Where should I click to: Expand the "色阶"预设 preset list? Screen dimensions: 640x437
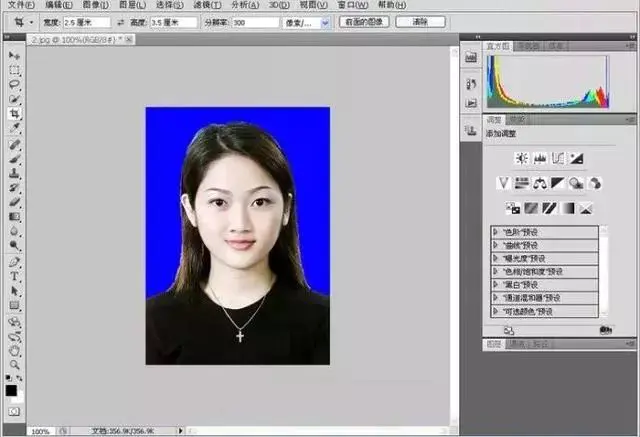495,232
